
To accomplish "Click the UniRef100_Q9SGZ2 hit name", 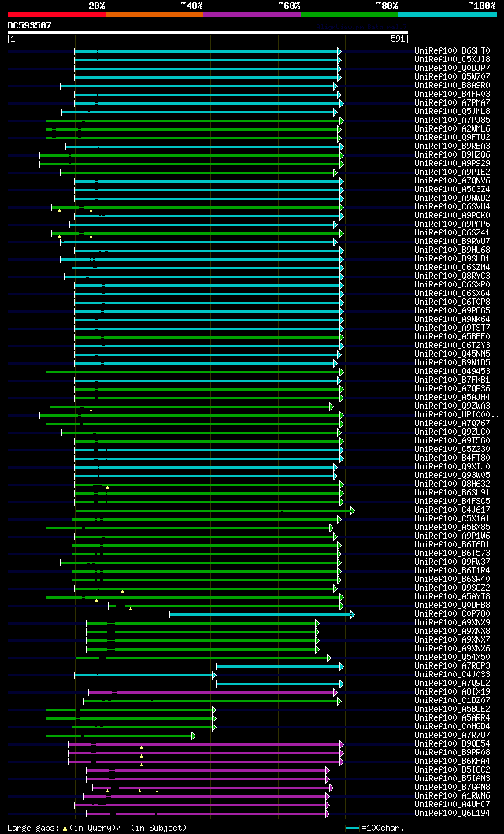I will (x=453, y=588).
